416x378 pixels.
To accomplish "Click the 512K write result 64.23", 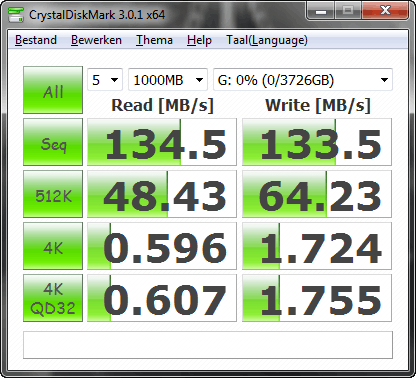I will 317,194.
